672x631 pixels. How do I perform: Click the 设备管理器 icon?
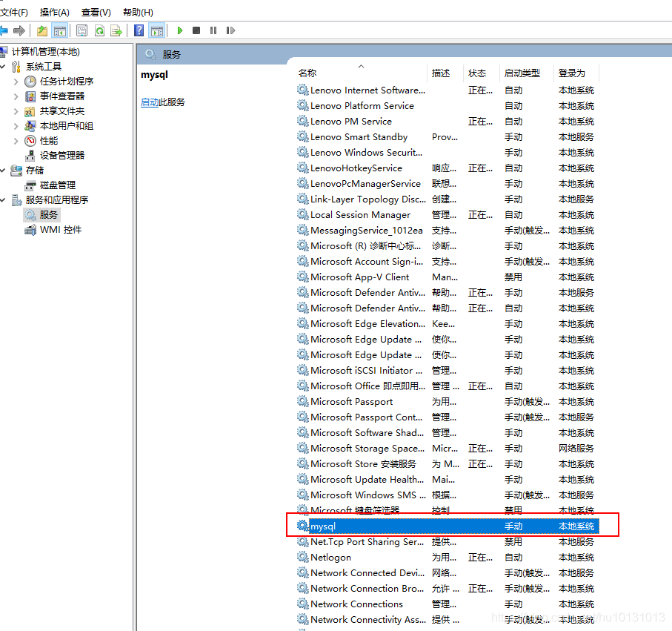[x=30, y=155]
